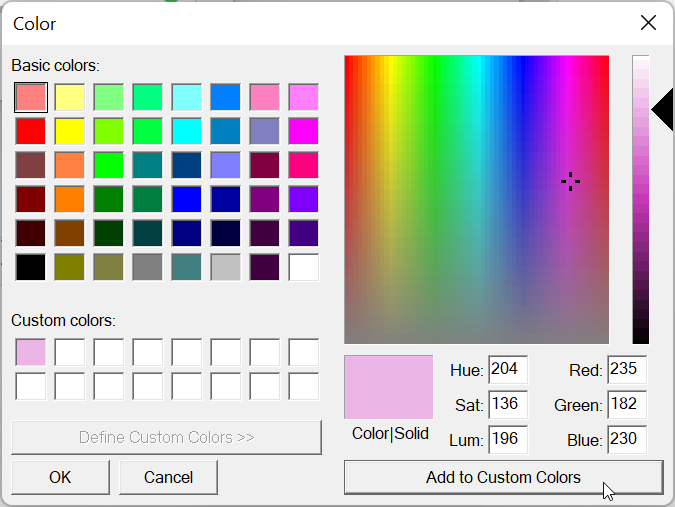675x507 pixels.
Task: Click the OK button
Action: click(60, 477)
